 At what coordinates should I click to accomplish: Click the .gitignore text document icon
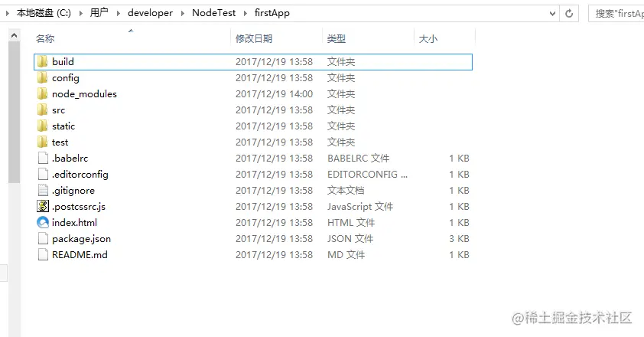(43, 190)
